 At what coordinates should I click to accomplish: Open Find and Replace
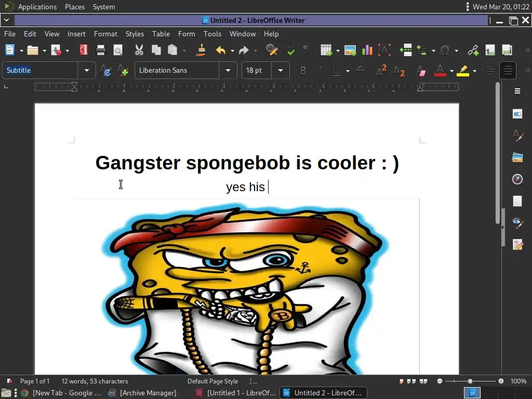(272, 50)
